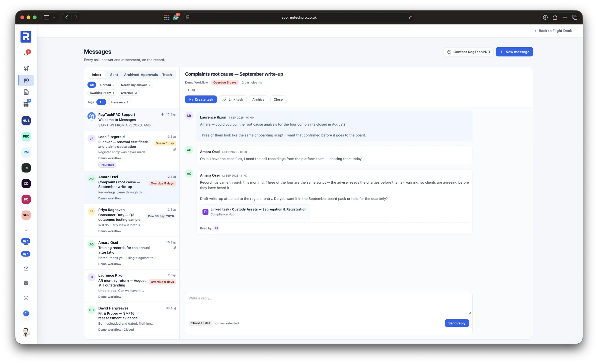
Task: Archive the current conversation
Action: pos(258,99)
